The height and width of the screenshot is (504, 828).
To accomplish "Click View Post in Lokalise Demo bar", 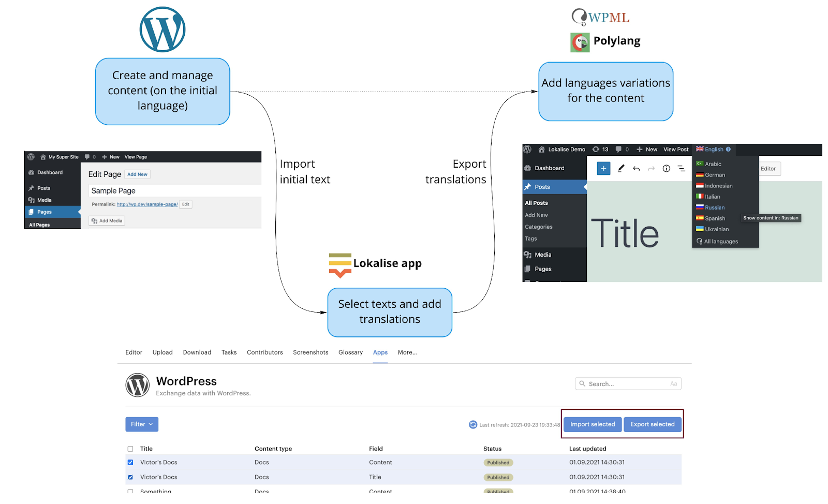I will 676,150.
